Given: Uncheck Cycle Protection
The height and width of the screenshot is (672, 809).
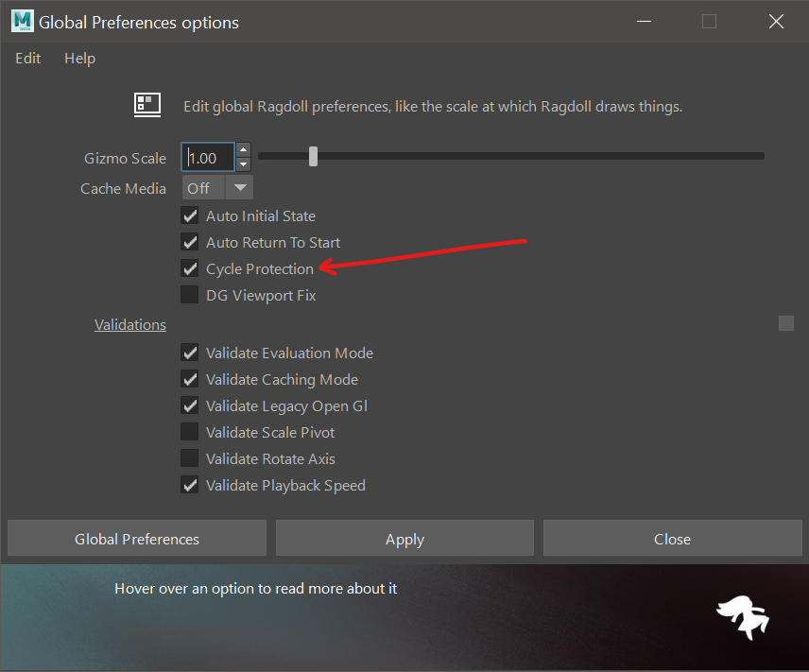Looking at the screenshot, I should [190, 268].
